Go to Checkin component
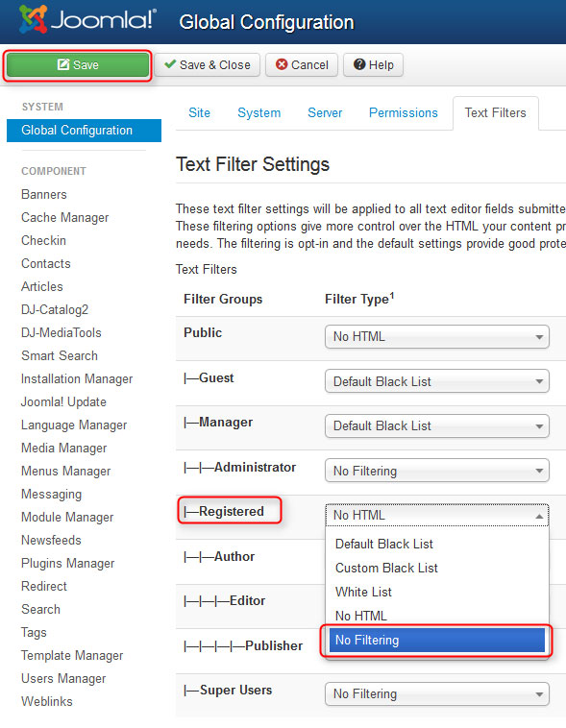This screenshot has height=728, width=566. point(43,240)
